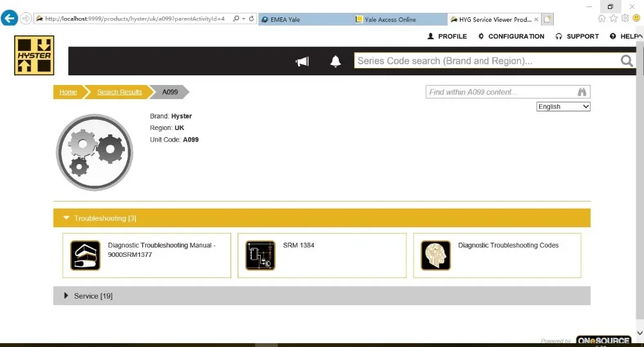
Task: Open Diagnostic Troubleshooting Codes text link
Action: 509,245
